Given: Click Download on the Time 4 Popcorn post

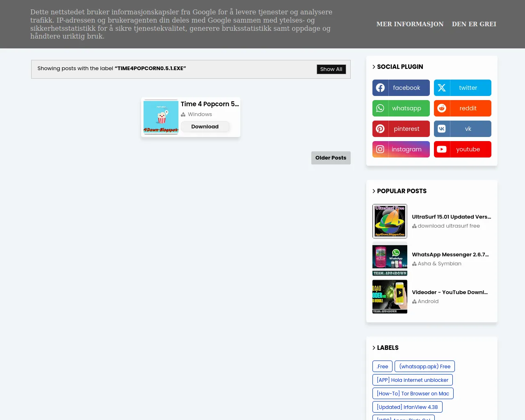Looking at the screenshot, I should (205, 127).
